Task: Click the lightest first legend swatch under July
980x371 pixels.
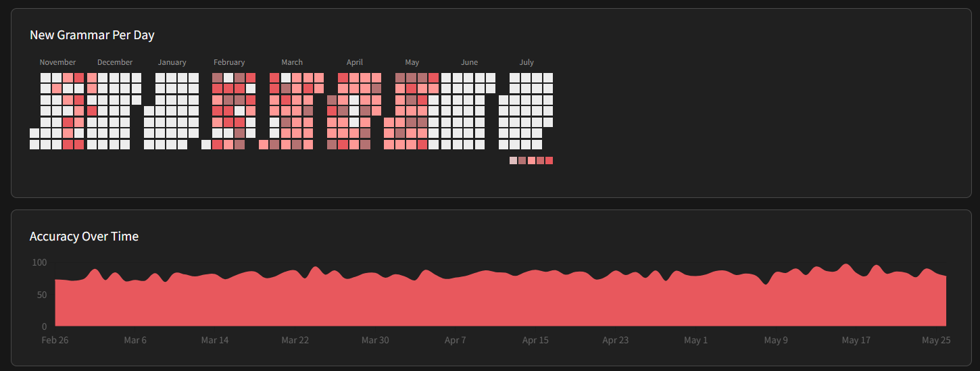Action: tap(513, 160)
